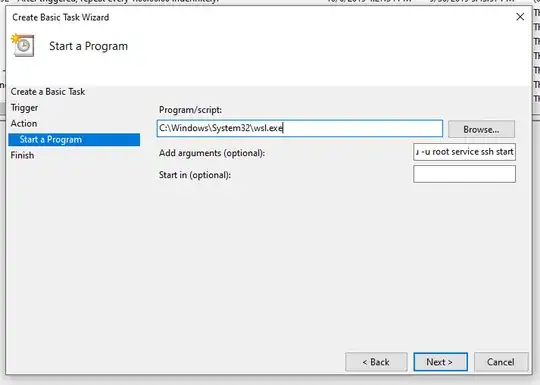Image resolution: width=540 pixels, height=385 pixels.
Task: Click the task scheduler clock icon
Action: 23,45
